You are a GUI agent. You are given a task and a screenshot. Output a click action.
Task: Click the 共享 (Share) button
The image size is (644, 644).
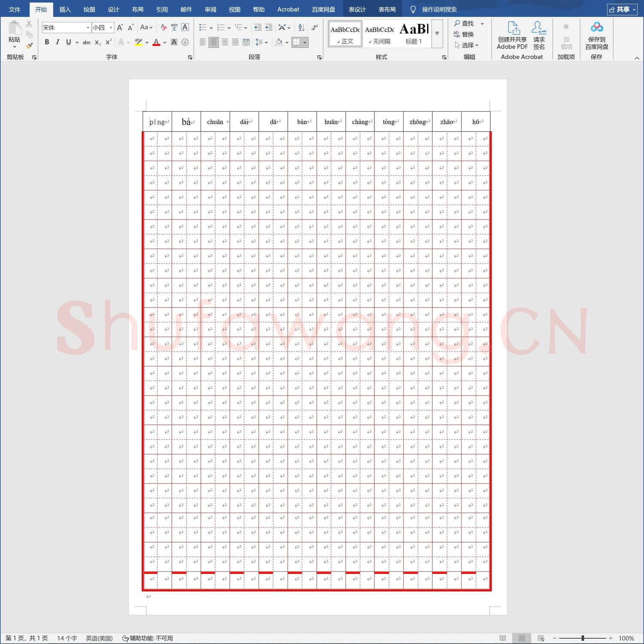(x=623, y=9)
